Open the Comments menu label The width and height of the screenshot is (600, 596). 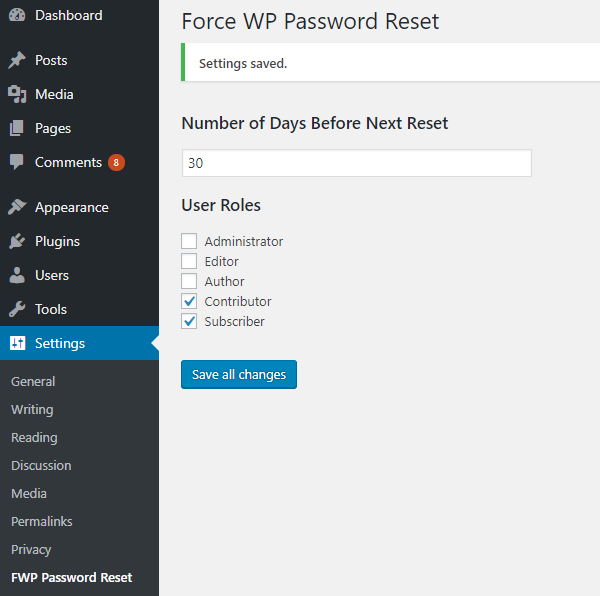click(x=68, y=162)
